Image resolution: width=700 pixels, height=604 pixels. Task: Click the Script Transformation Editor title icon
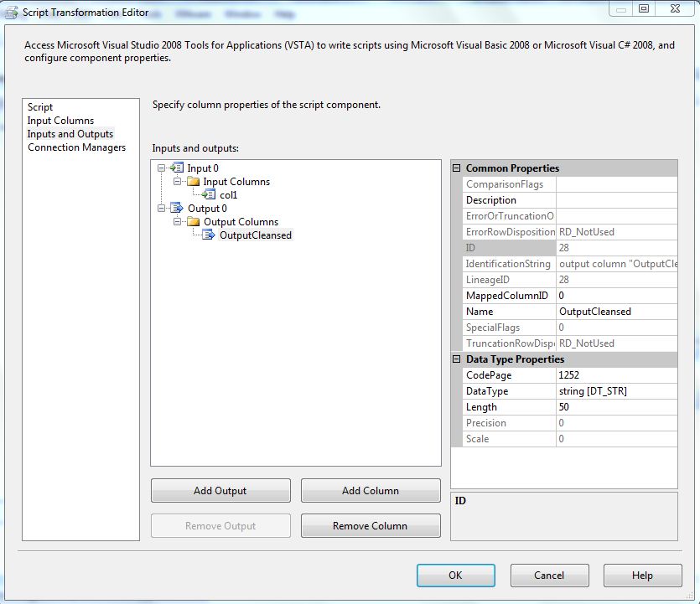point(11,13)
